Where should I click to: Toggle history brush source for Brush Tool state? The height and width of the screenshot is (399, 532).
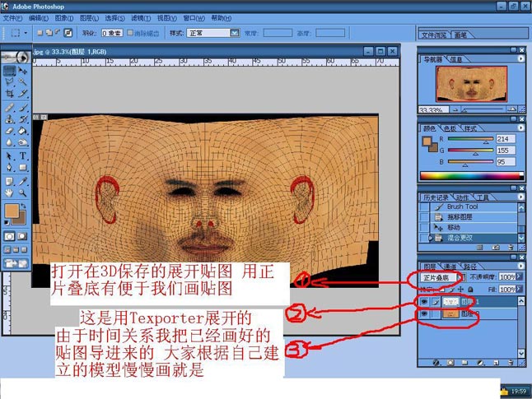[x=424, y=206]
